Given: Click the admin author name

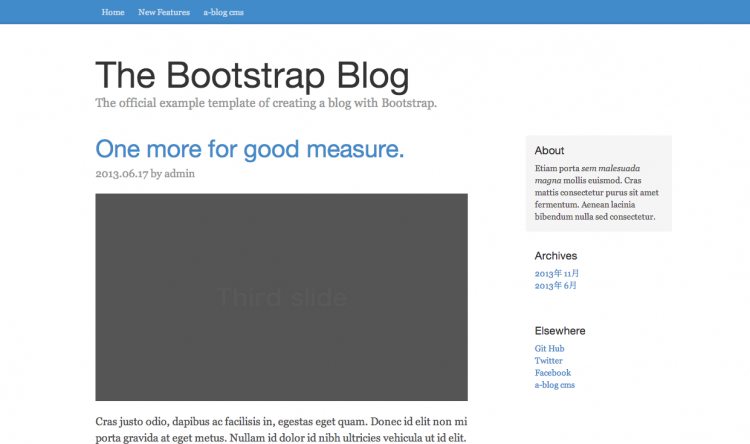Looking at the screenshot, I should (180, 174).
